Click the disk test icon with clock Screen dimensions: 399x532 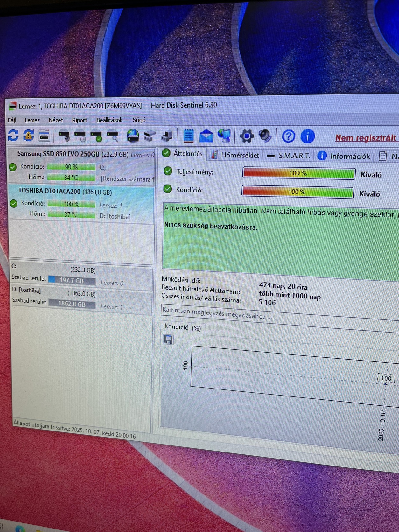pyautogui.click(x=80, y=136)
